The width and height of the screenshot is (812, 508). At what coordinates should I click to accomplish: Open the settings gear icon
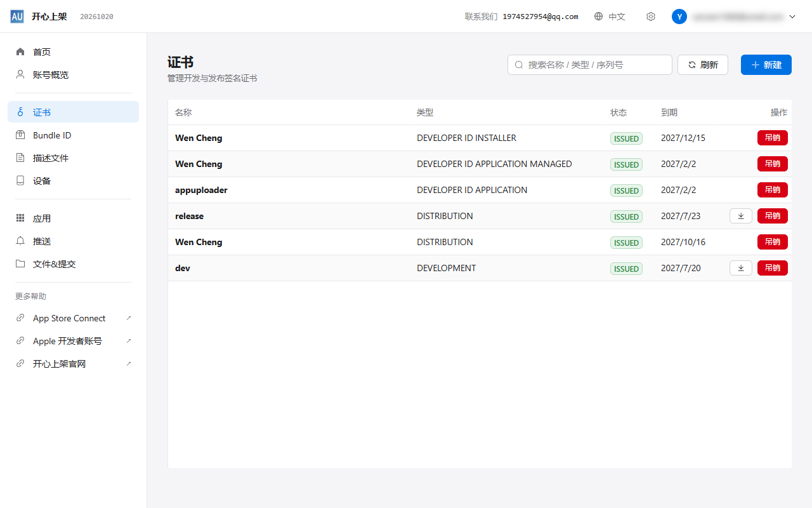coord(651,17)
